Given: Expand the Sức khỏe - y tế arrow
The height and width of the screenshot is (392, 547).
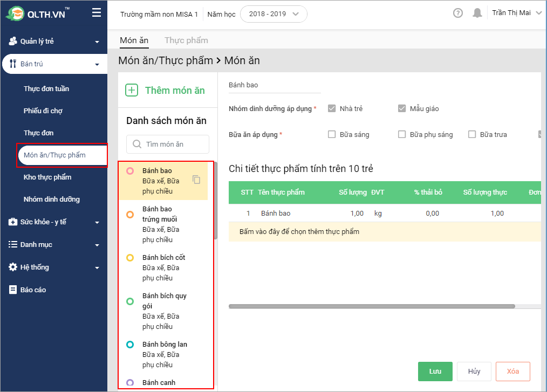Looking at the screenshot, I should [x=97, y=223].
